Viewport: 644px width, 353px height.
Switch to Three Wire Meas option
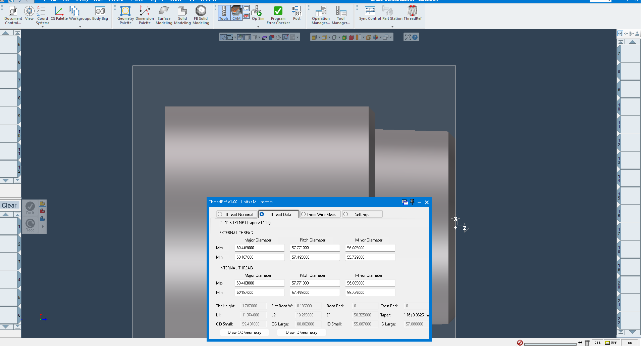coord(303,214)
